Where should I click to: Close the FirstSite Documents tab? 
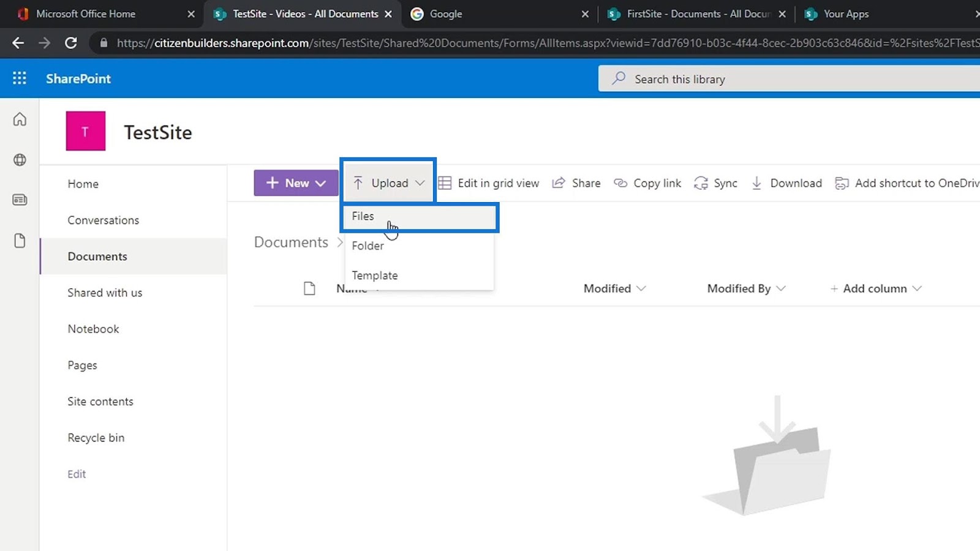782,14
